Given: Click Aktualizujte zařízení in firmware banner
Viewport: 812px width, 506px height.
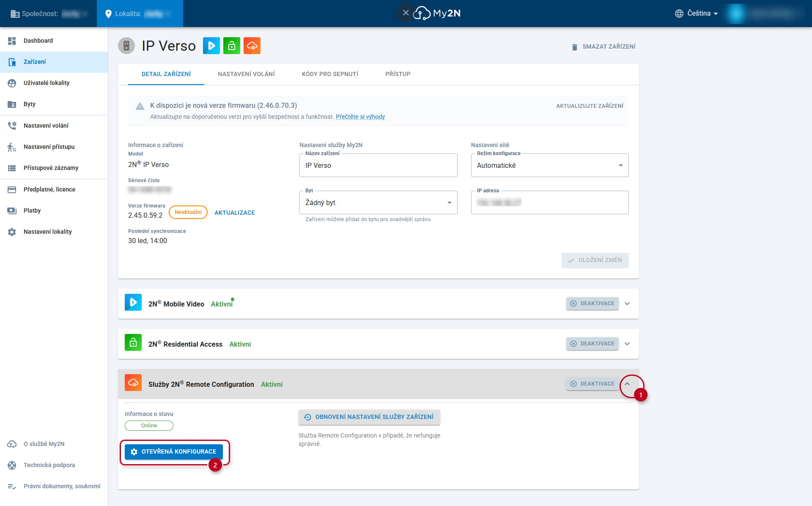Looking at the screenshot, I should click(x=590, y=106).
